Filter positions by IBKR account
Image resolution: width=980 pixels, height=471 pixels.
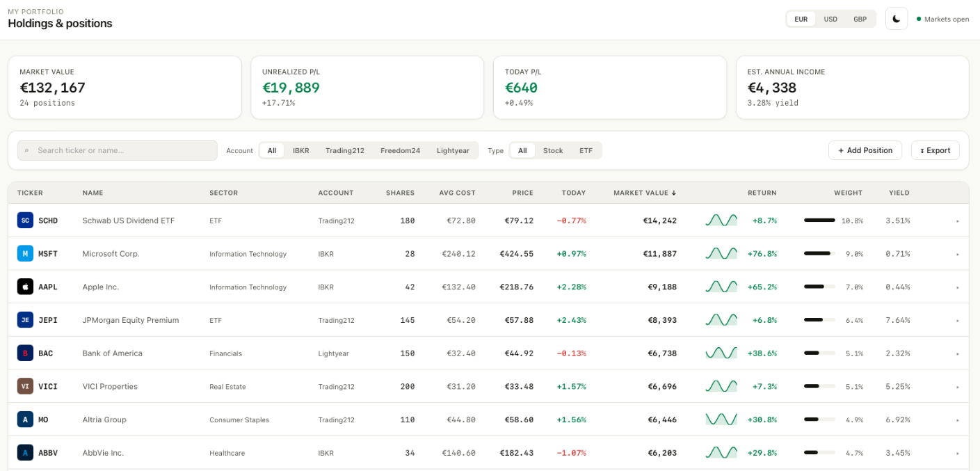pyautogui.click(x=300, y=150)
